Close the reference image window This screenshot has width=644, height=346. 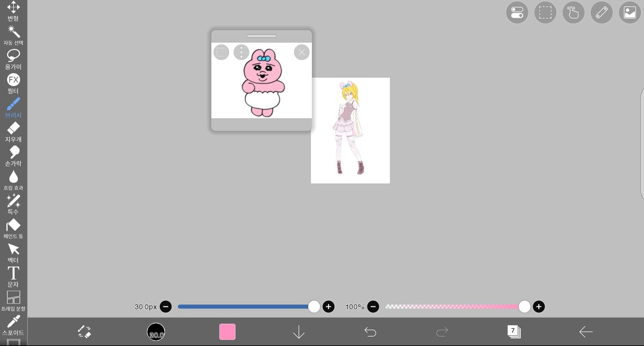pyautogui.click(x=302, y=52)
